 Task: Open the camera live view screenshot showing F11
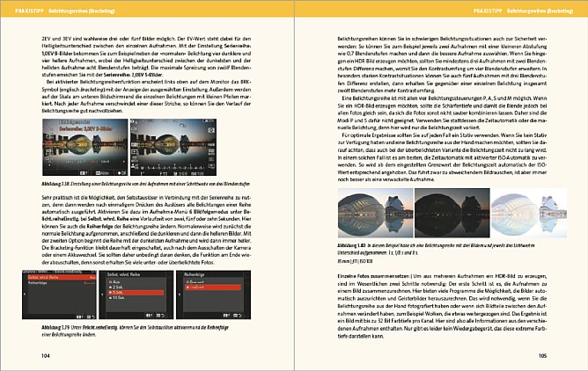(x=173, y=147)
